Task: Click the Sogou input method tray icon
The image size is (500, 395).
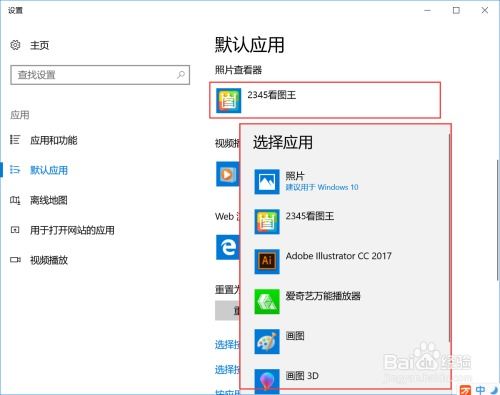Action: pyautogui.click(x=466, y=390)
